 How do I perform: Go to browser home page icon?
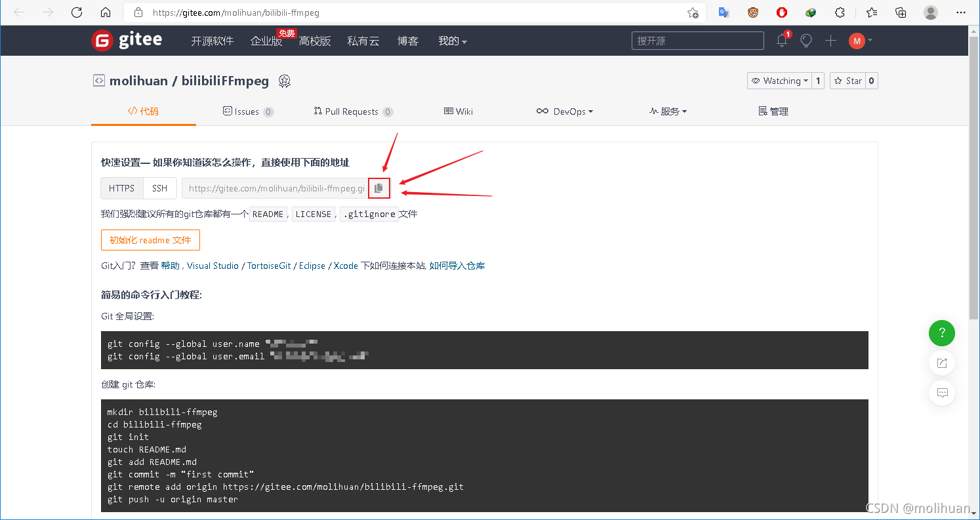click(x=106, y=12)
